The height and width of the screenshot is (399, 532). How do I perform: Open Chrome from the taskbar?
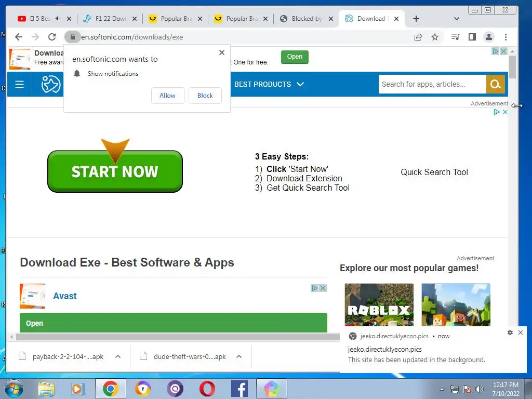pos(111,389)
